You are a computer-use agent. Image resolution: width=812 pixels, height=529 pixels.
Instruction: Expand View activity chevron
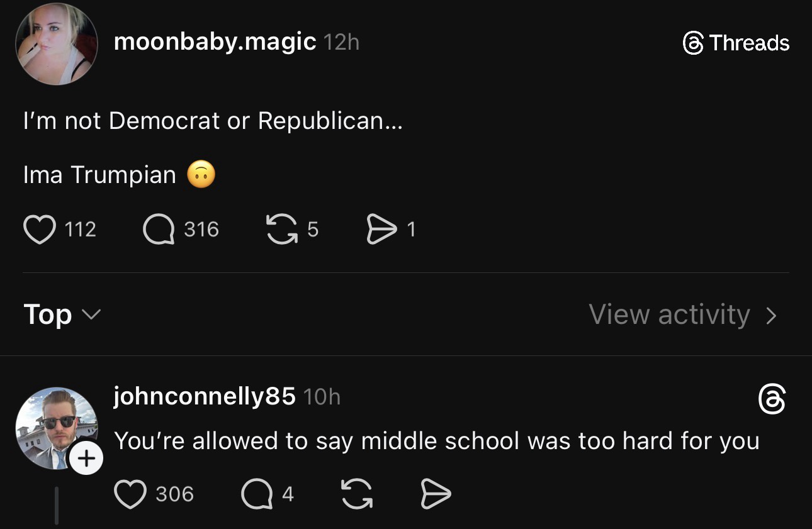click(x=772, y=315)
